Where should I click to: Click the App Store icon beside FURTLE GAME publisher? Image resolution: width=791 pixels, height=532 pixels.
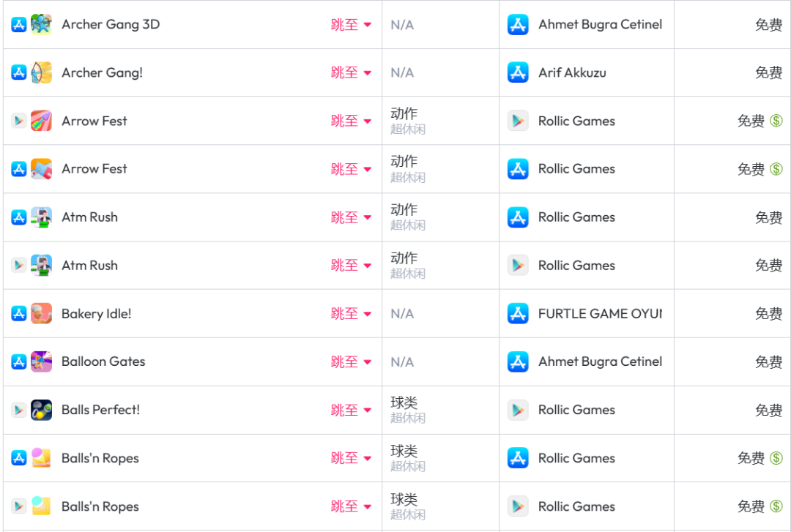coord(518,313)
